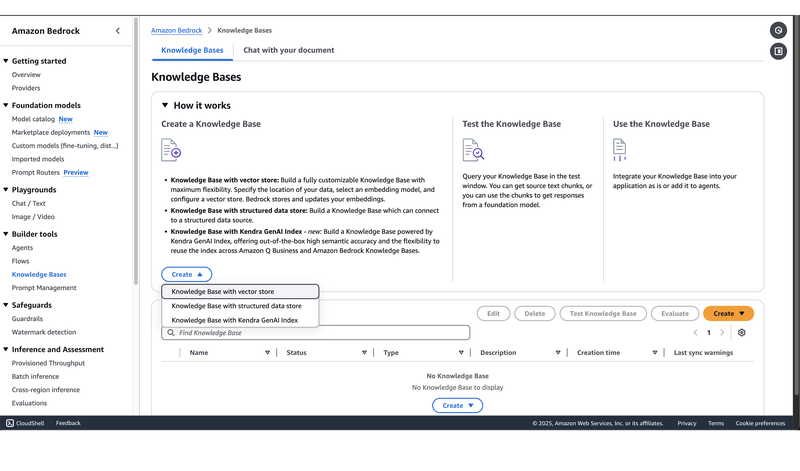Open Cross-region inference in the sidebar

coord(46,389)
